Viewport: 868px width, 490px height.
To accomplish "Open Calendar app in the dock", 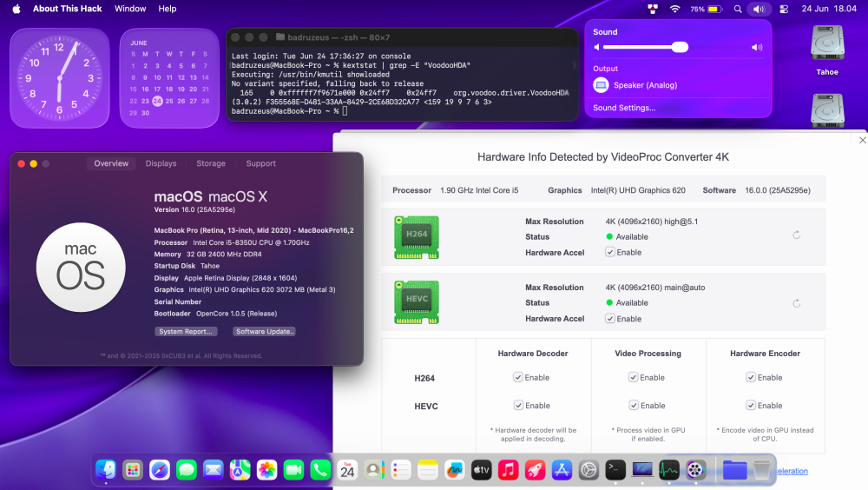I will [348, 470].
